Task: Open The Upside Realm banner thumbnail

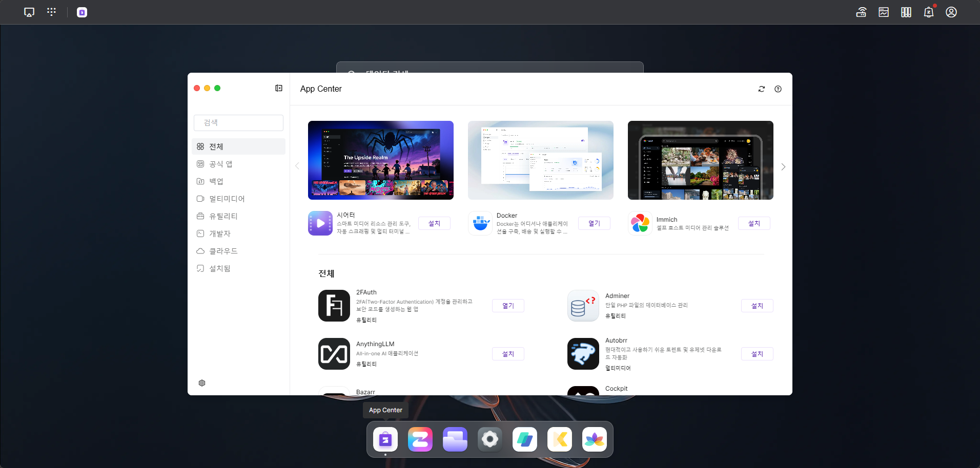Action: click(381, 160)
